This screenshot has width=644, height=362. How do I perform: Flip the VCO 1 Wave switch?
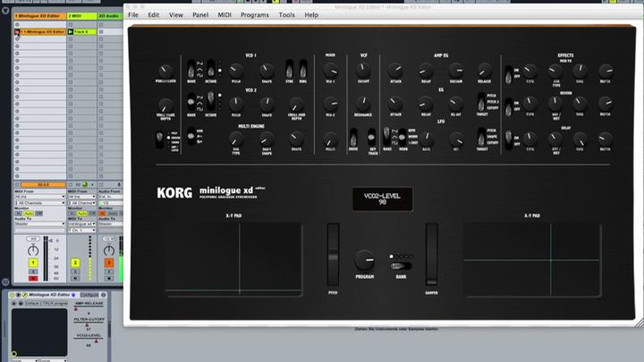(x=191, y=70)
